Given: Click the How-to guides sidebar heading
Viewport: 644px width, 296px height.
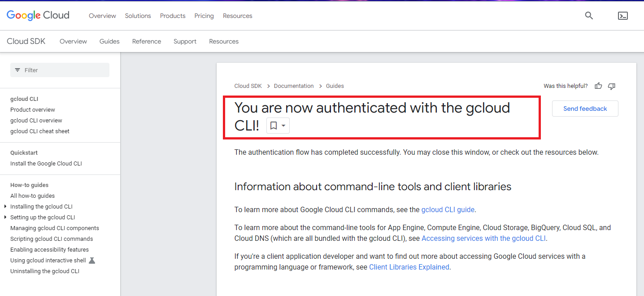Looking at the screenshot, I should (x=29, y=185).
